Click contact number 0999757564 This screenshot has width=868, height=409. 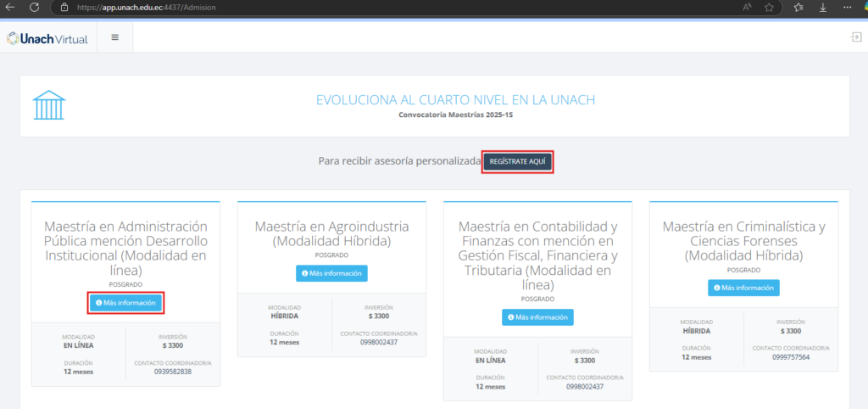[x=791, y=357]
